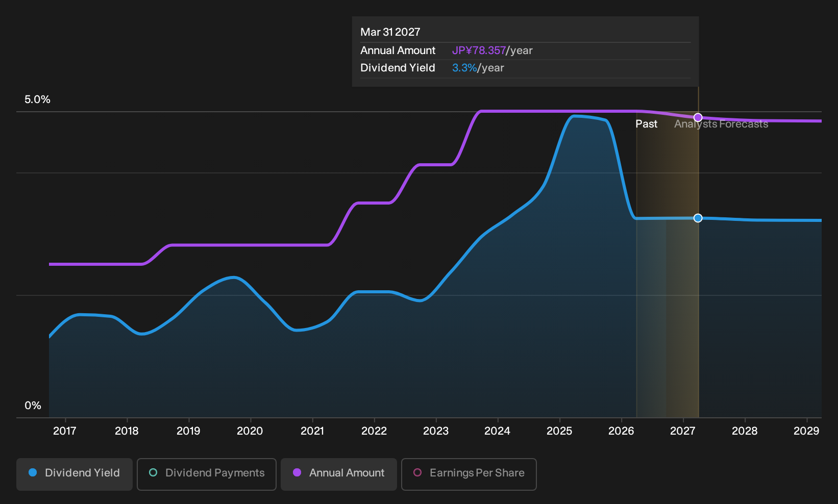Screen dimensions: 838x504
Task: Select the purple Annual Amount data point marker
Action: tap(698, 117)
